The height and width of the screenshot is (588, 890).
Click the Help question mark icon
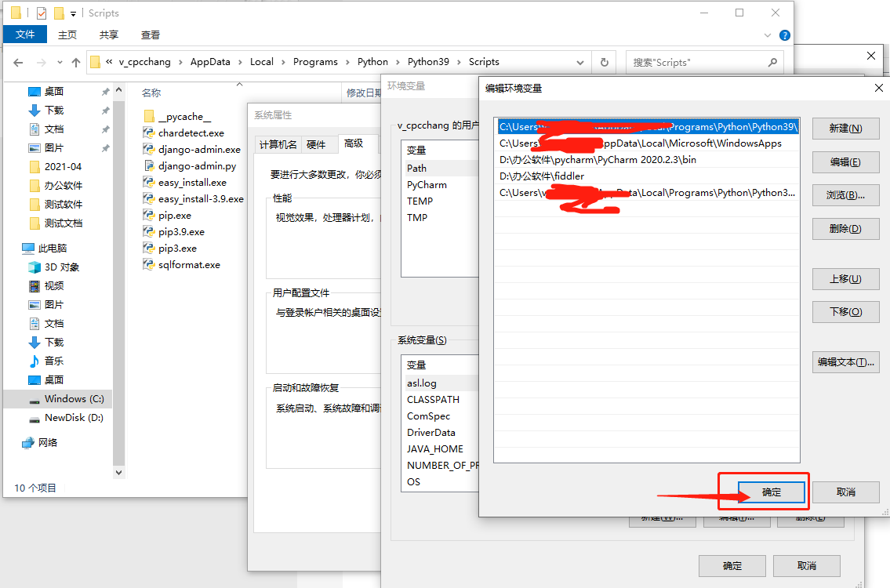coord(785,34)
